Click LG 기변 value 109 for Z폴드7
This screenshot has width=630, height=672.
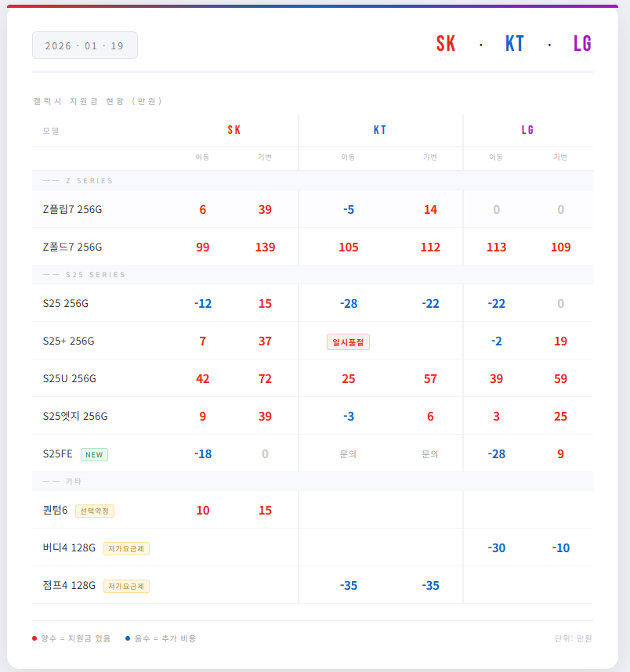(x=561, y=247)
